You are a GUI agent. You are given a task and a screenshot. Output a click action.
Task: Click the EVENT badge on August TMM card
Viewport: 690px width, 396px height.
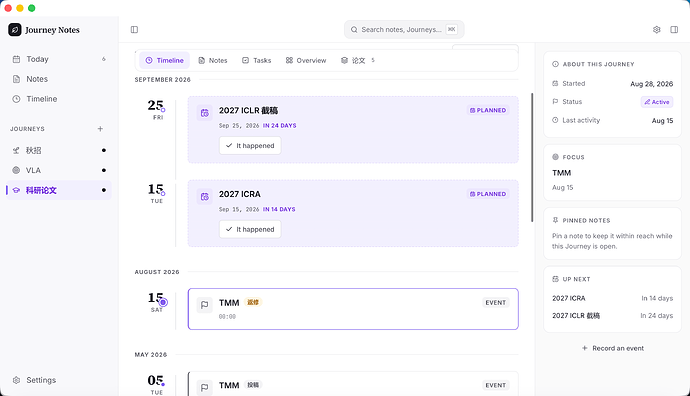(x=495, y=303)
